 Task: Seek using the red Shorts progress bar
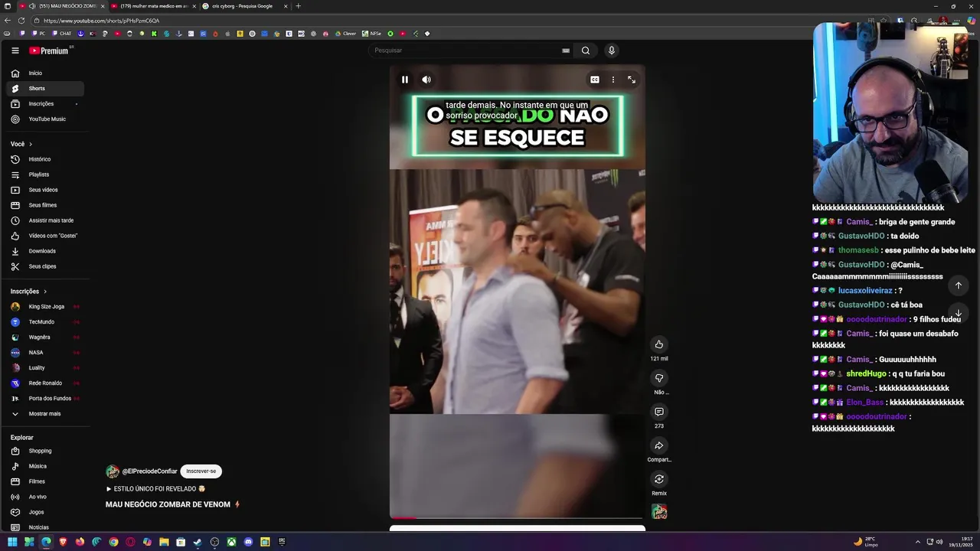[x=517, y=518]
